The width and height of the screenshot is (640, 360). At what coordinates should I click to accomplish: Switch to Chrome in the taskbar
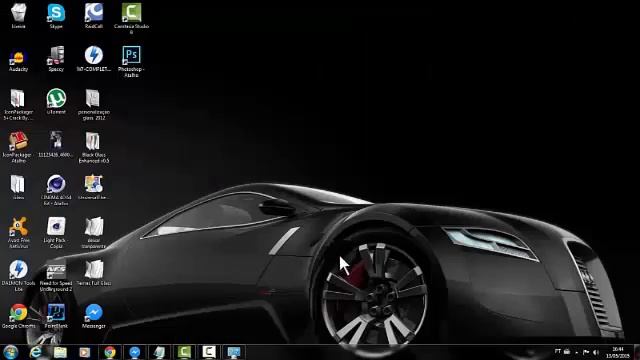point(109,352)
